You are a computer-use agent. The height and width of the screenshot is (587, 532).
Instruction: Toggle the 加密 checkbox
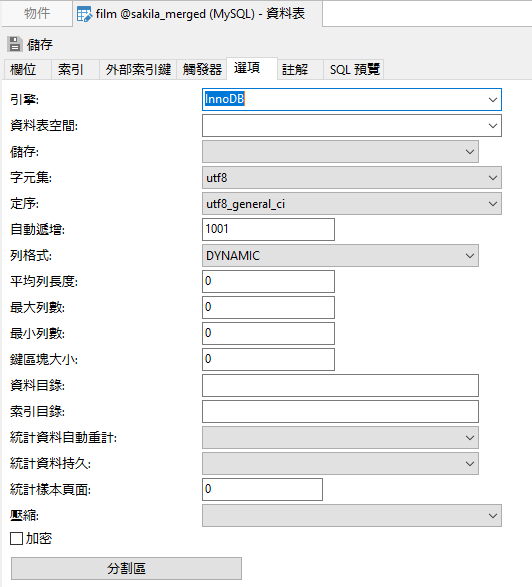16,539
